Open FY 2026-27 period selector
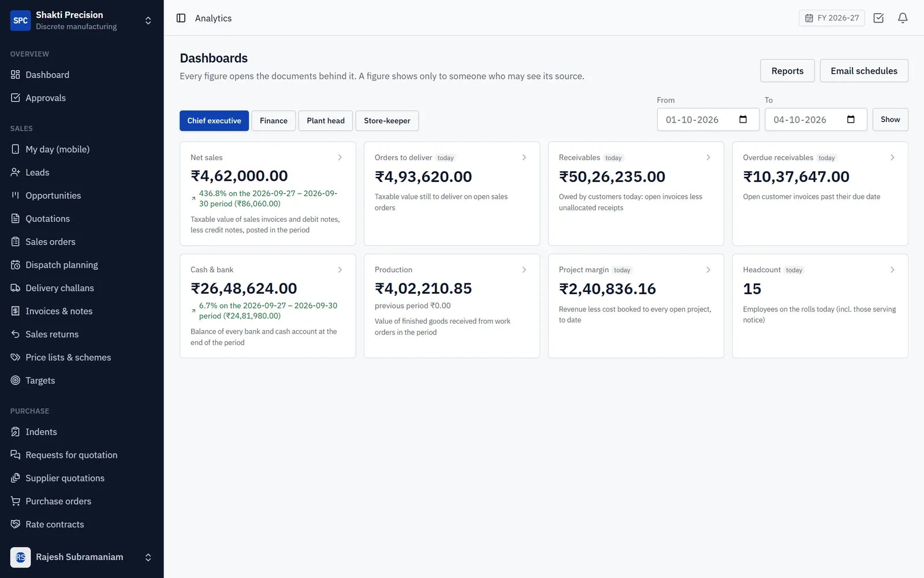This screenshot has width=924, height=578. (x=832, y=18)
